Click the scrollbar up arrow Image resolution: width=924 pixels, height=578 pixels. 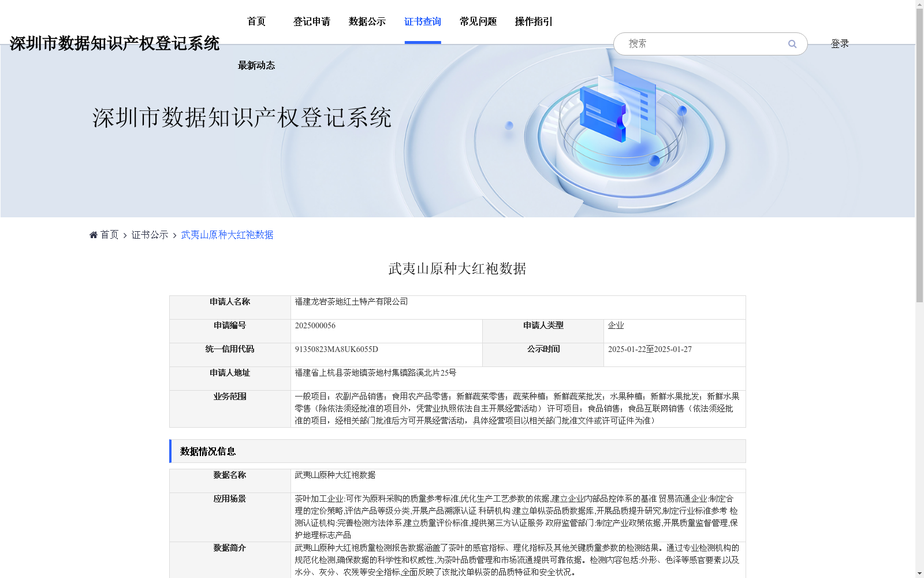tap(919, 5)
